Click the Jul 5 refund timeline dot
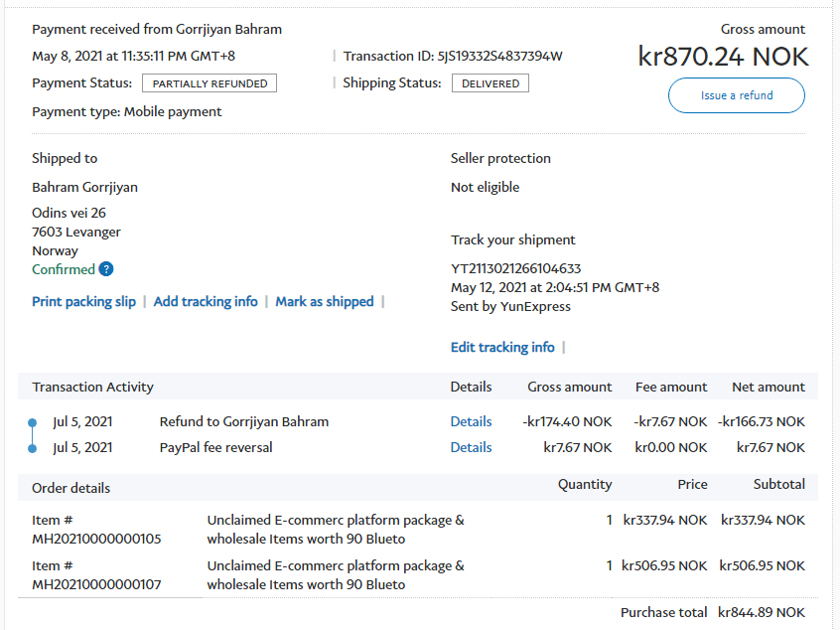The image size is (840, 630). point(32,422)
